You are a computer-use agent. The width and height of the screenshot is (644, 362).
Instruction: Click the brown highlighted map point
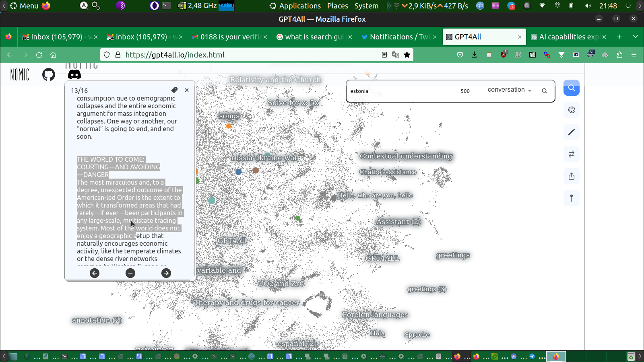tap(256, 171)
